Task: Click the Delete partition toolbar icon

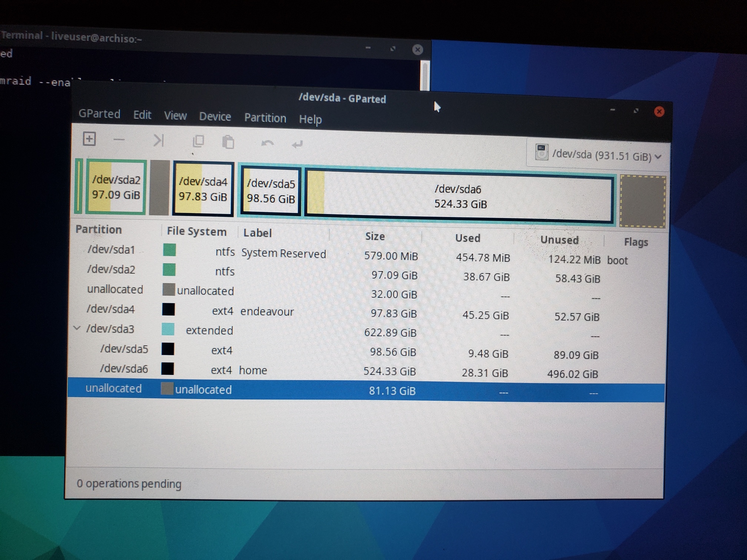Action: click(119, 140)
